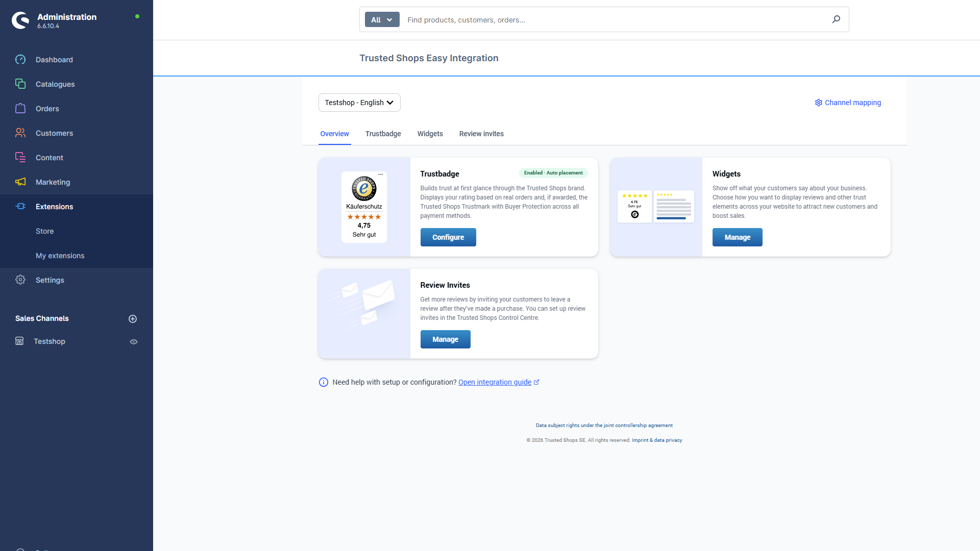Screen dimensions: 980x551
Task: Open the Dashboard icon in sidebar
Action: coord(20,60)
